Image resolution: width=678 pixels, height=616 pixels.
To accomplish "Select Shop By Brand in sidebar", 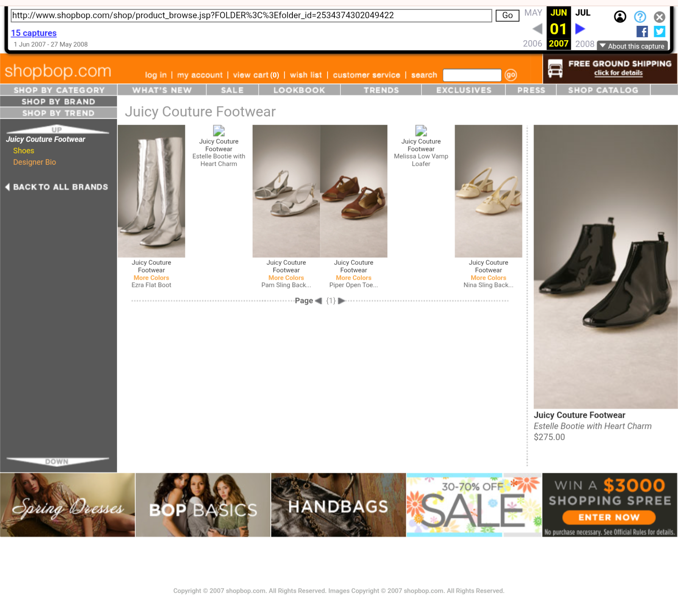I will [x=58, y=101].
